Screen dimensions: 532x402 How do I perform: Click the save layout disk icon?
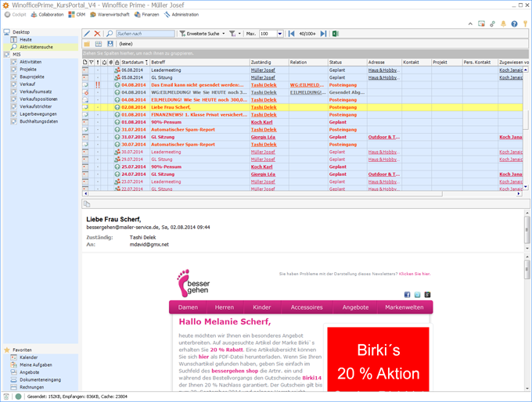110,44
